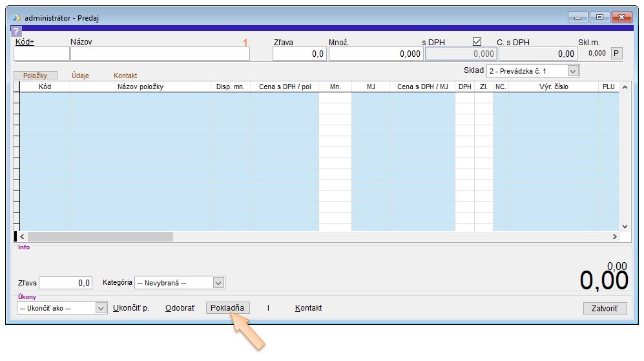Click the purple question mark help icon
This screenshot has width=644, height=361.
17,32
